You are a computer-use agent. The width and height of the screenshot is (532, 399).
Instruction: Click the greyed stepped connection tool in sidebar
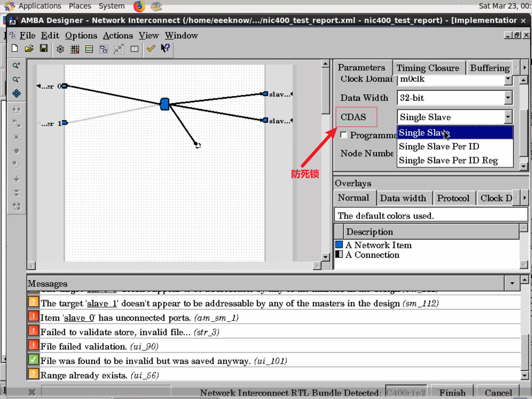click(x=16, y=123)
